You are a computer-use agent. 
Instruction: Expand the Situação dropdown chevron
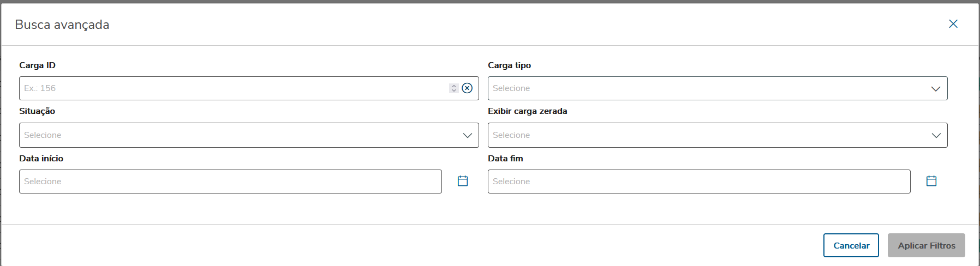click(x=468, y=135)
